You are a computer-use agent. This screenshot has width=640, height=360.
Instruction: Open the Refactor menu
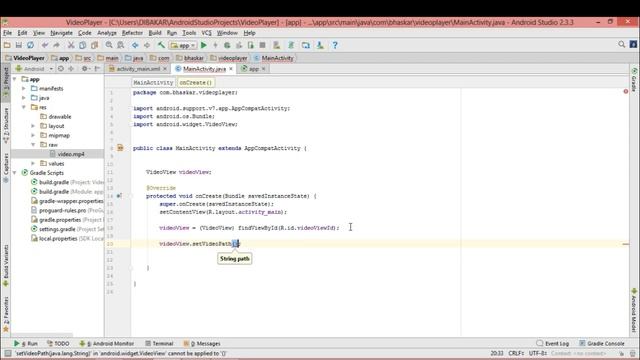(132, 33)
